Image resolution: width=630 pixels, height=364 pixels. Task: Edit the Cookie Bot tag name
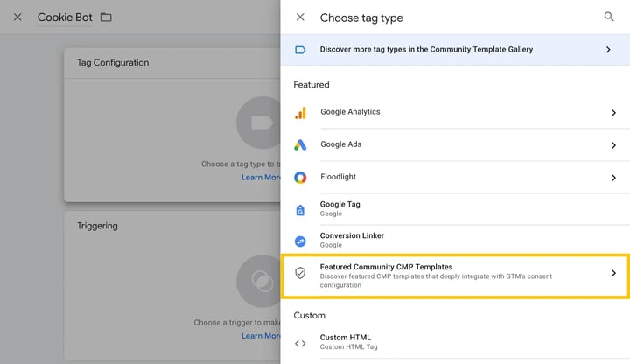tap(65, 17)
